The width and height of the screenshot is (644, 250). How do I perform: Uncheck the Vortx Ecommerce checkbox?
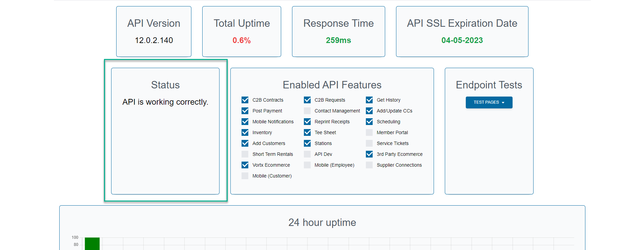245,165
